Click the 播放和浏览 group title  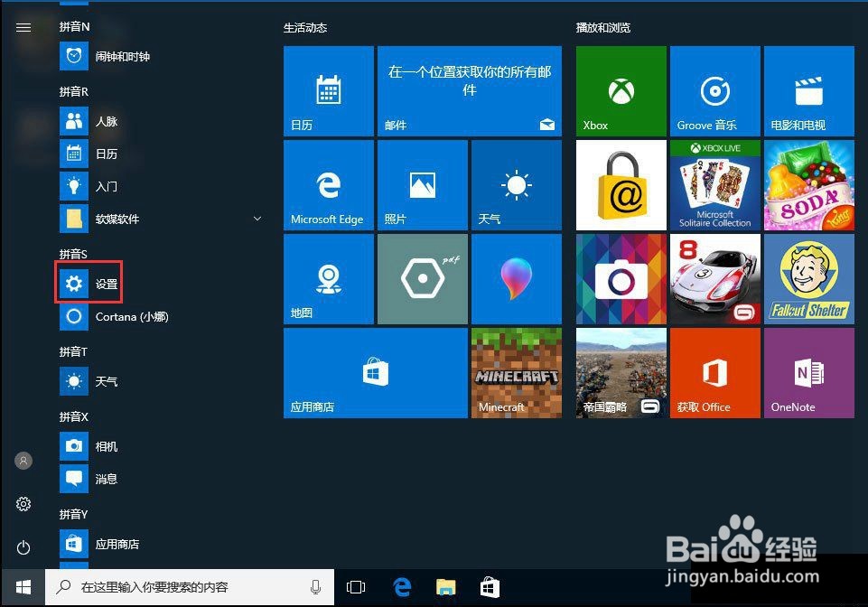pos(602,28)
